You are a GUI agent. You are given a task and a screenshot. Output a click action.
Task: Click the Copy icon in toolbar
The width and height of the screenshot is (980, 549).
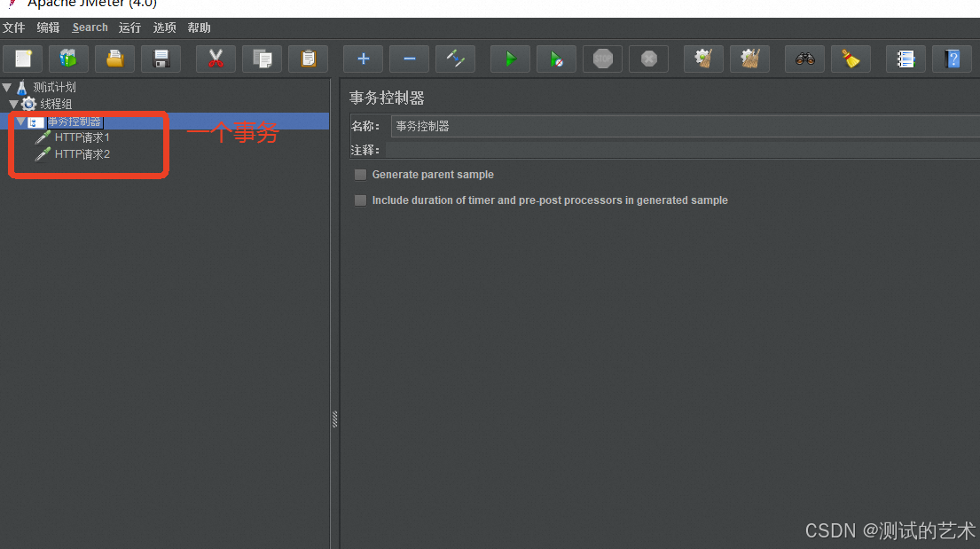[262, 59]
